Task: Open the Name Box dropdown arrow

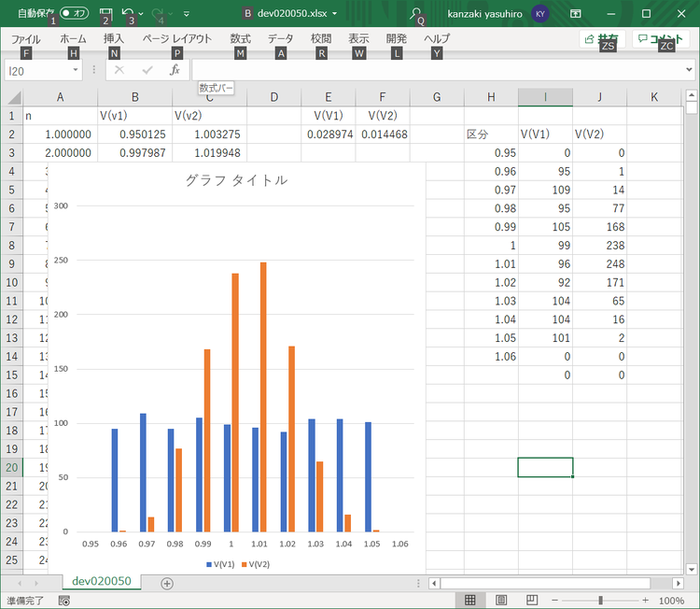Action: tap(76, 70)
